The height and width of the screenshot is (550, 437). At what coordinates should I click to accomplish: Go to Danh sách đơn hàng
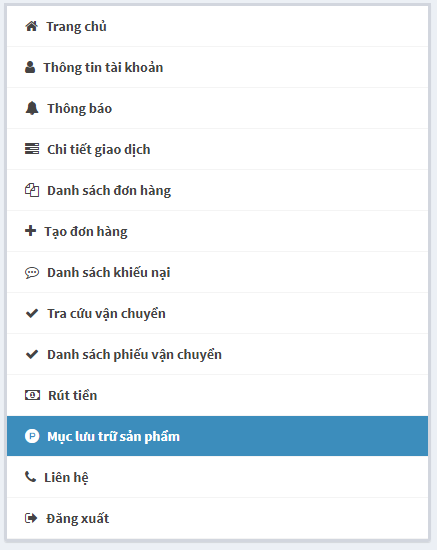[217, 190]
